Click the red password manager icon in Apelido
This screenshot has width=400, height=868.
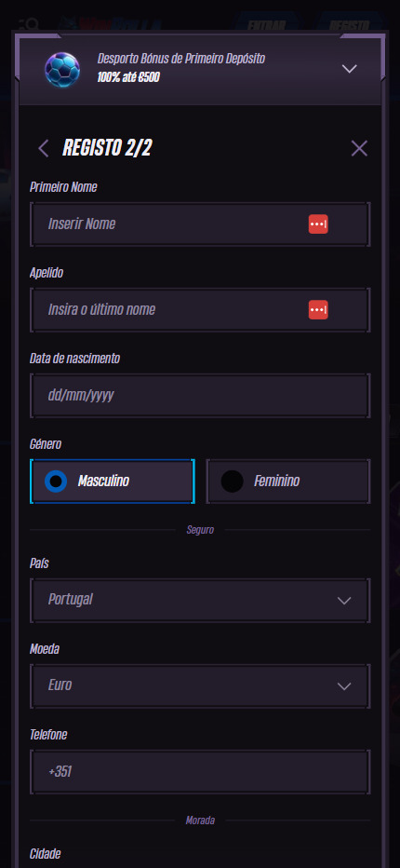tap(318, 310)
